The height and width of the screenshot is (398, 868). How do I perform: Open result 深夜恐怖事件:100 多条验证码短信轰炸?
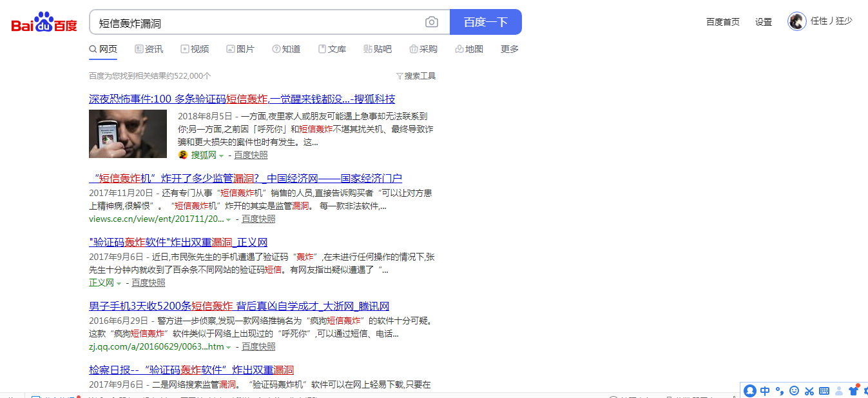pyautogui.click(x=242, y=99)
